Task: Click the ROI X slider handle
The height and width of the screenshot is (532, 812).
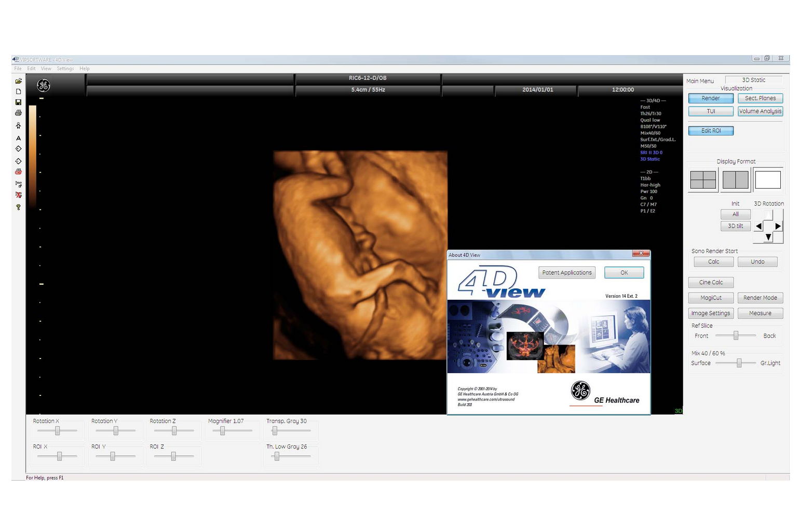Action: [60, 456]
